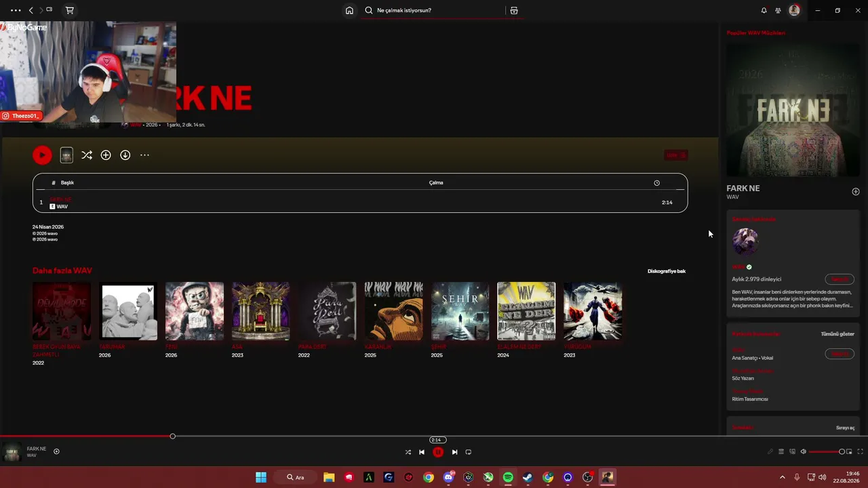Open Spotify from the taskbar

point(508,477)
